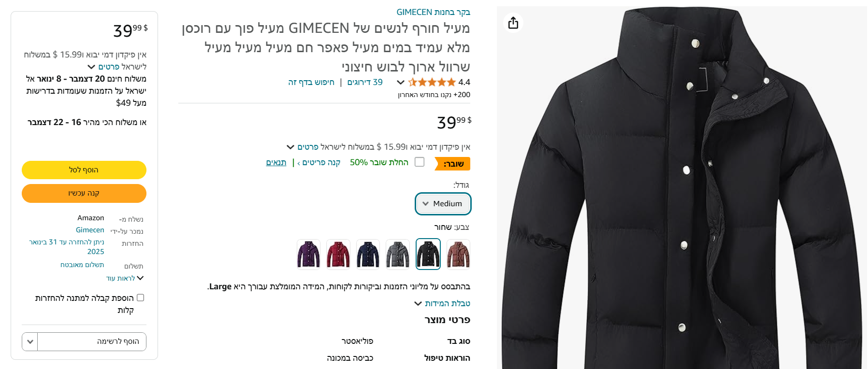Image resolution: width=868 pixels, height=369 pixels.
Task: Open the Medium size dropdown
Action: 443,204
